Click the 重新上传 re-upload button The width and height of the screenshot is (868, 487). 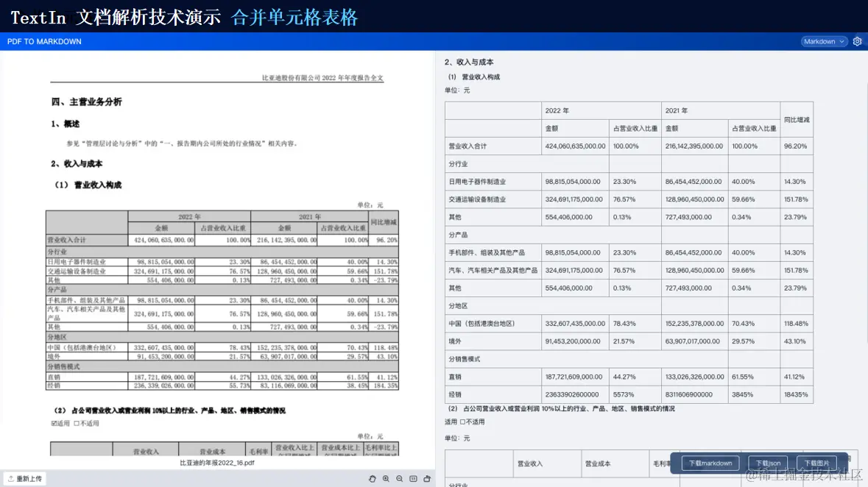click(x=25, y=479)
